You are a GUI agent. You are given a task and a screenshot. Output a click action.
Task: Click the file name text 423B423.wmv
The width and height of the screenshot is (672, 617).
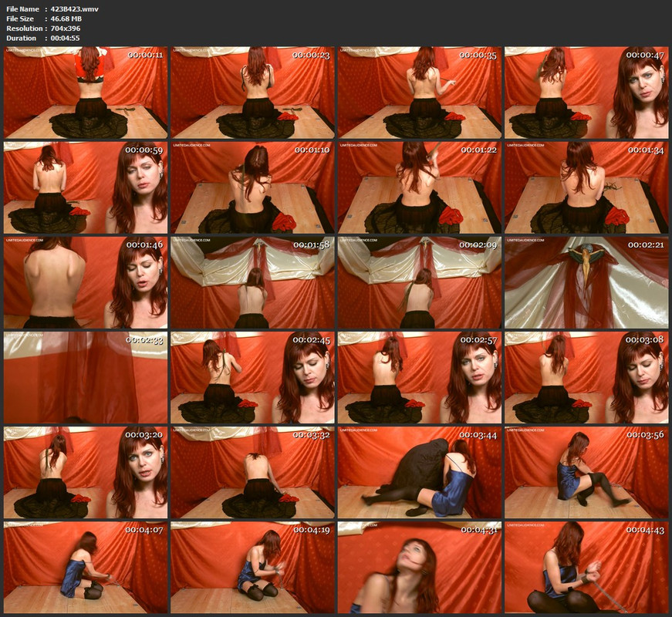coord(75,9)
